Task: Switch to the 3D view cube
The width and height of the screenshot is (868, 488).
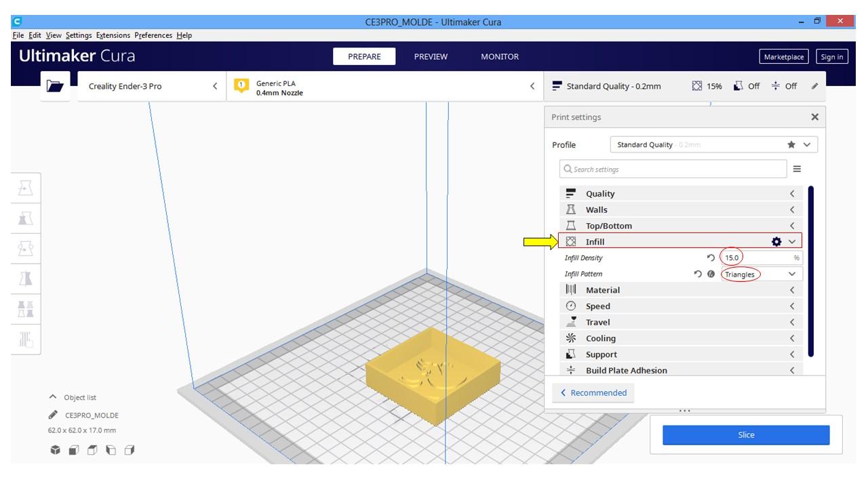Action: (55, 450)
